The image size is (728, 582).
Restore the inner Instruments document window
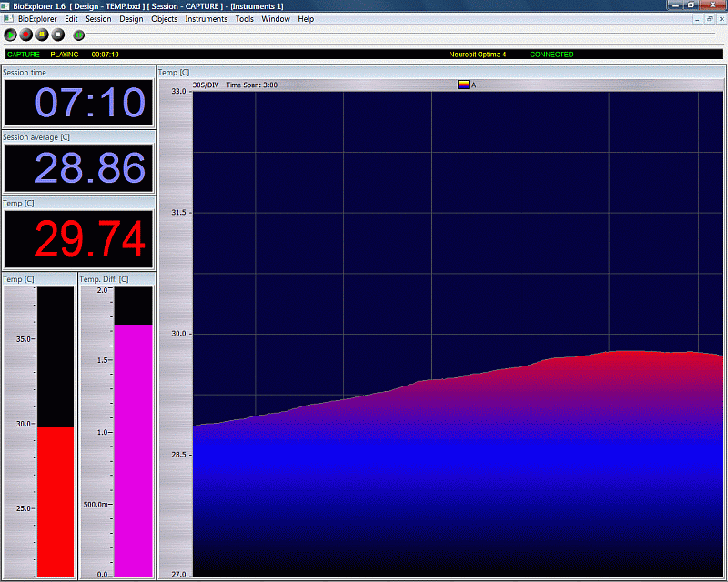pos(710,19)
